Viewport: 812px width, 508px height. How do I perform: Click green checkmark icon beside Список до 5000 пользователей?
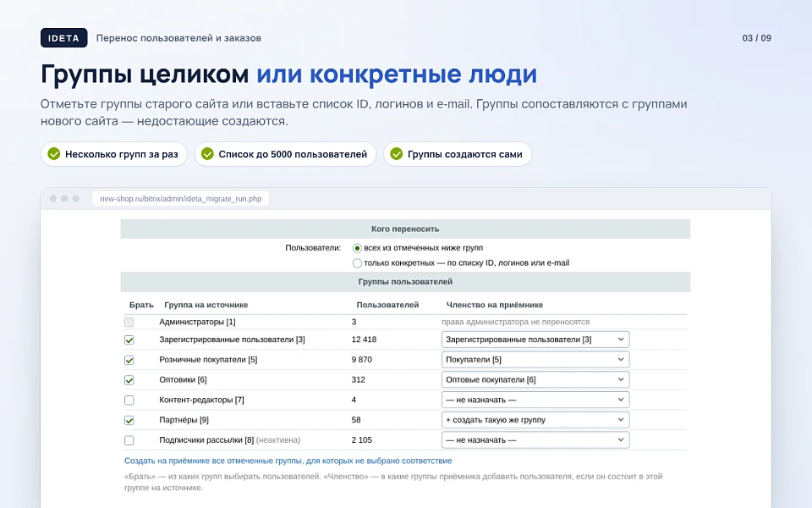(x=207, y=154)
